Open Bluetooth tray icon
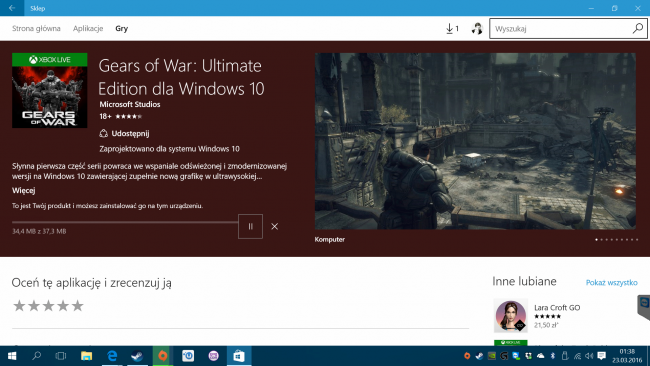 553,356
